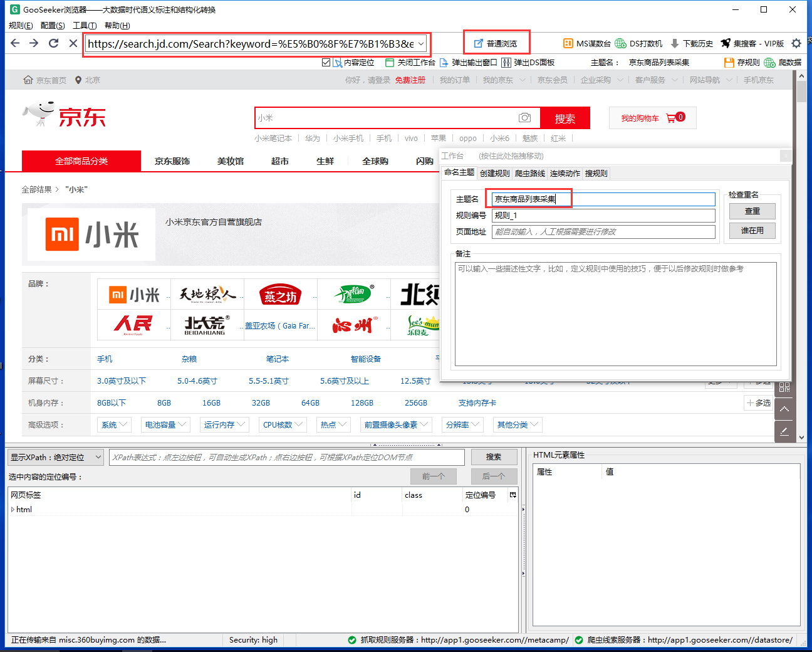Image resolution: width=812 pixels, height=652 pixels.
Task: Click red 搜索 button on JD
Action: pos(565,118)
